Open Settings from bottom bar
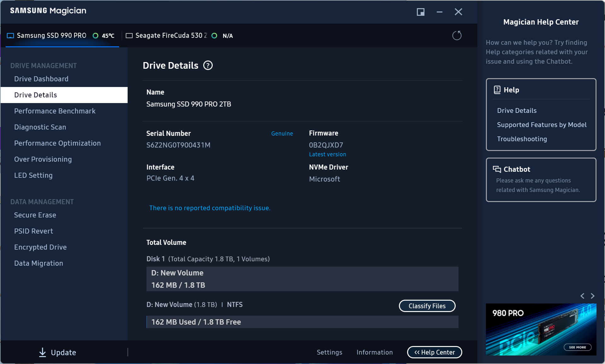Screen dimensions: 605x364 [x=329, y=352]
